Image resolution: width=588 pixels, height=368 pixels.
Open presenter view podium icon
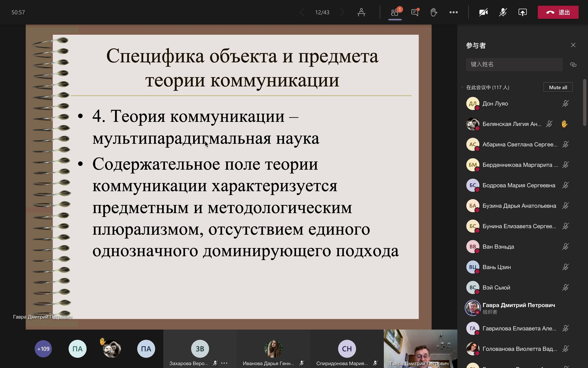361,12
